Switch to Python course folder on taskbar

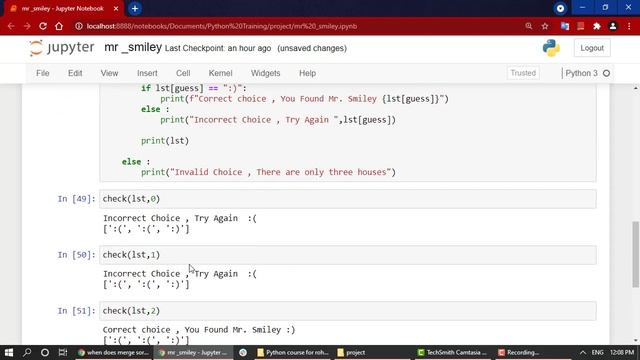(293, 352)
